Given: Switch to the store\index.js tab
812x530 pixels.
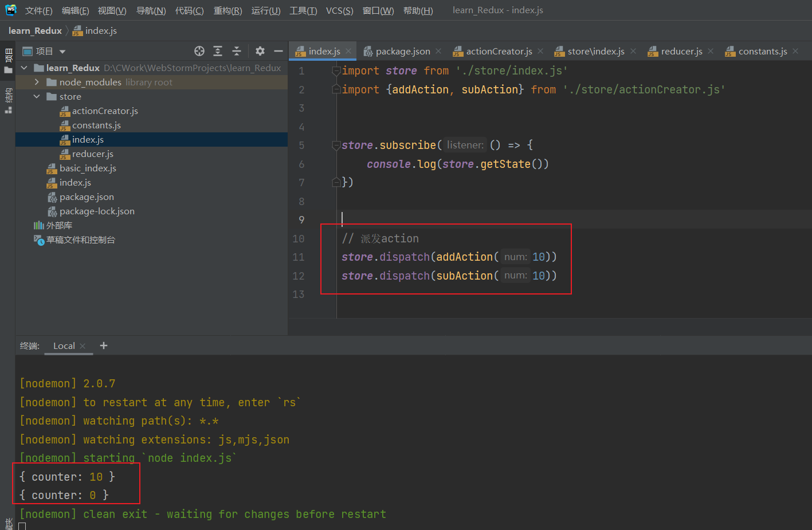Looking at the screenshot, I should pyautogui.click(x=595, y=51).
